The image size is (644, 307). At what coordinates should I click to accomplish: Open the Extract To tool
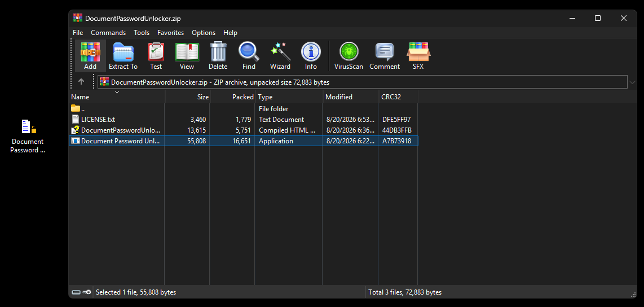[x=123, y=56]
